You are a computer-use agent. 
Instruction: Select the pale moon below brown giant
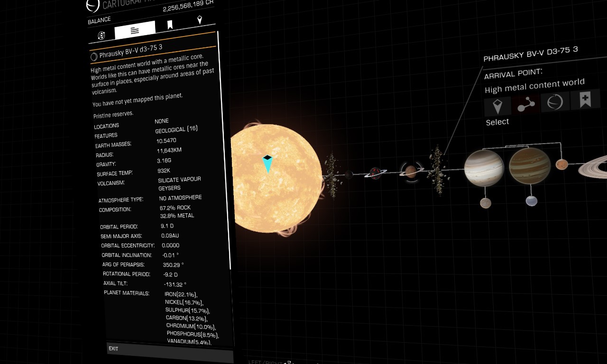(532, 201)
